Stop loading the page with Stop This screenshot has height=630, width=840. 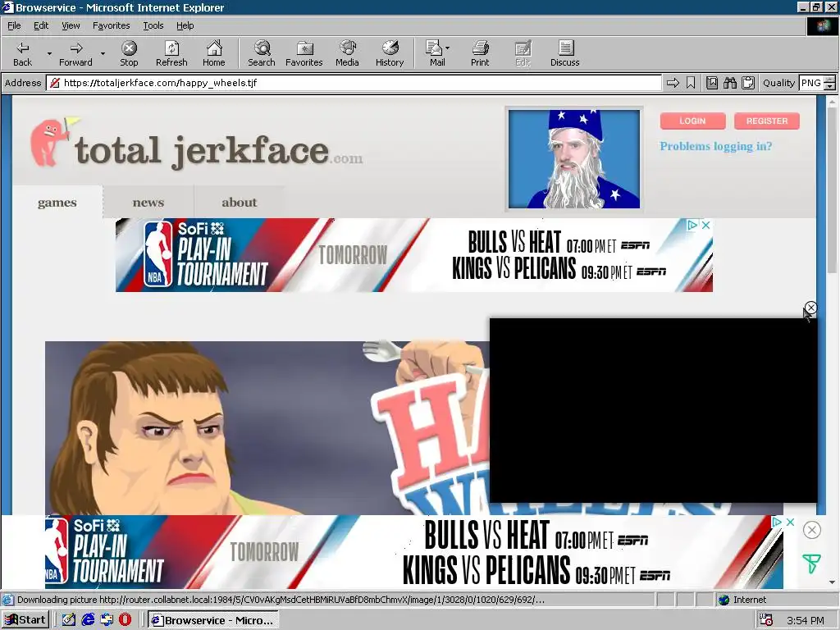pos(129,53)
